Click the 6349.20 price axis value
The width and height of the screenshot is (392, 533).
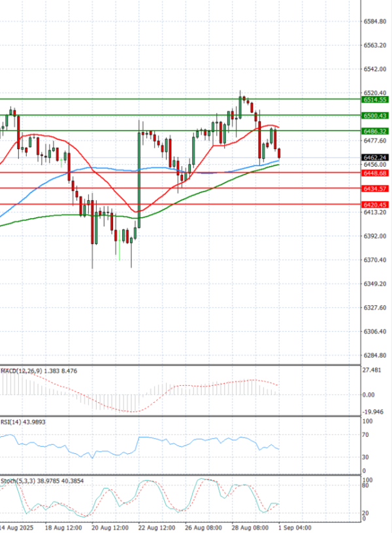tap(375, 284)
